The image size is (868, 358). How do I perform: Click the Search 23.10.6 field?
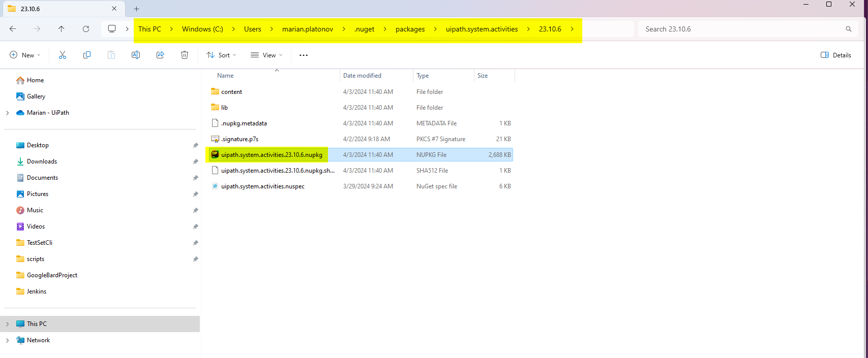(742, 29)
